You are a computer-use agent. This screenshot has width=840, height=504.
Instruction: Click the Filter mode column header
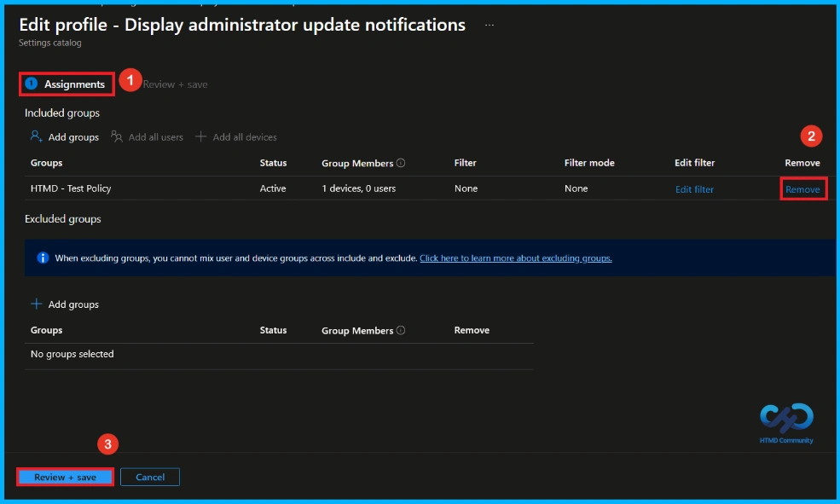click(x=589, y=163)
